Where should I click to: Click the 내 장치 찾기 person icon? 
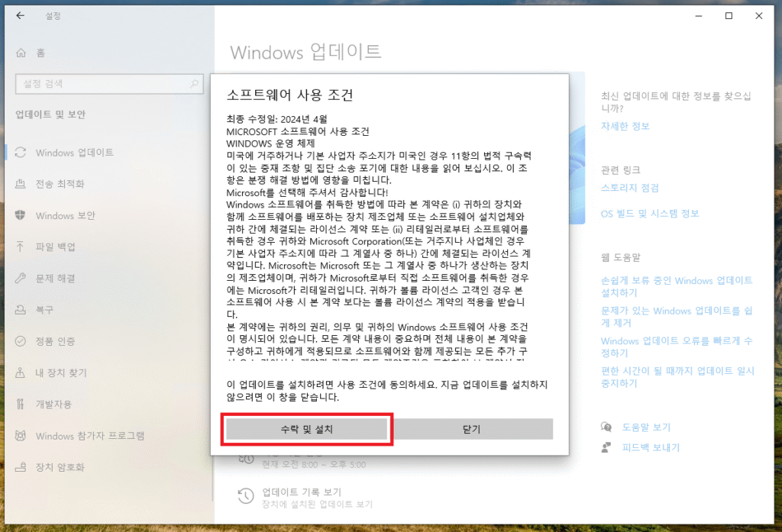coord(21,372)
